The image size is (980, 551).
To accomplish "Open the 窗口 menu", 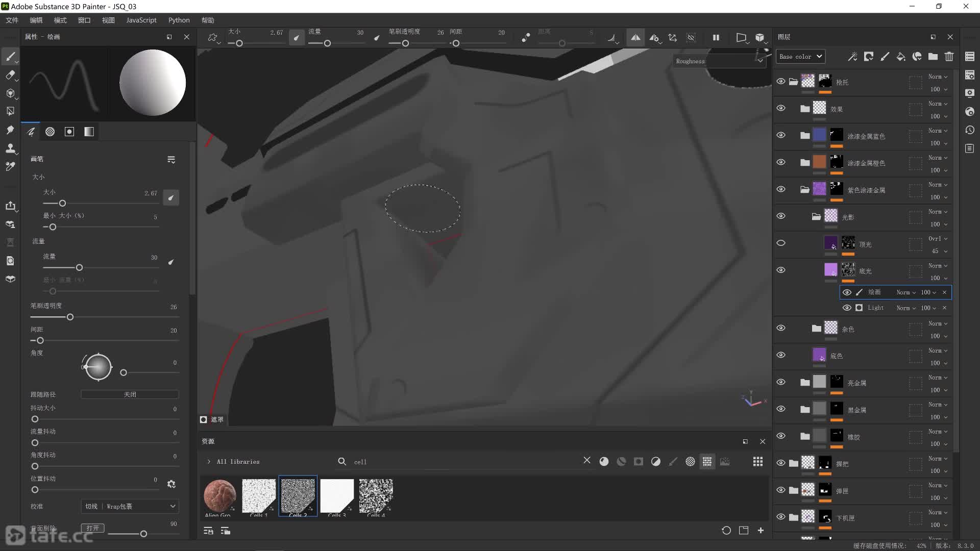I will [84, 20].
